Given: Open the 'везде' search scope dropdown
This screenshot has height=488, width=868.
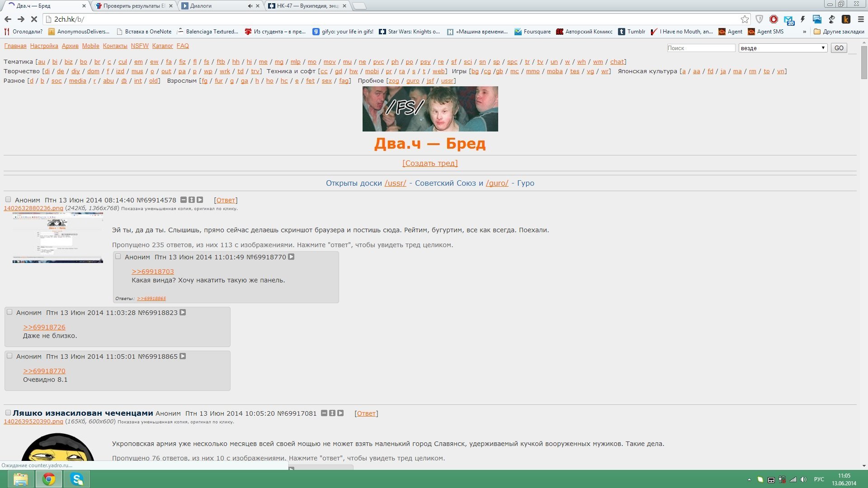Looking at the screenshot, I should pos(783,48).
